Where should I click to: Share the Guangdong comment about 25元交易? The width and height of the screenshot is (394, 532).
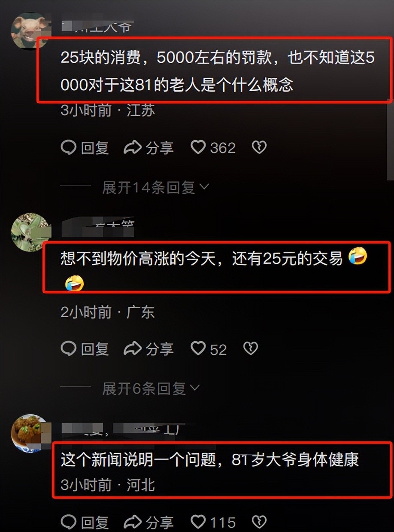tap(133, 349)
